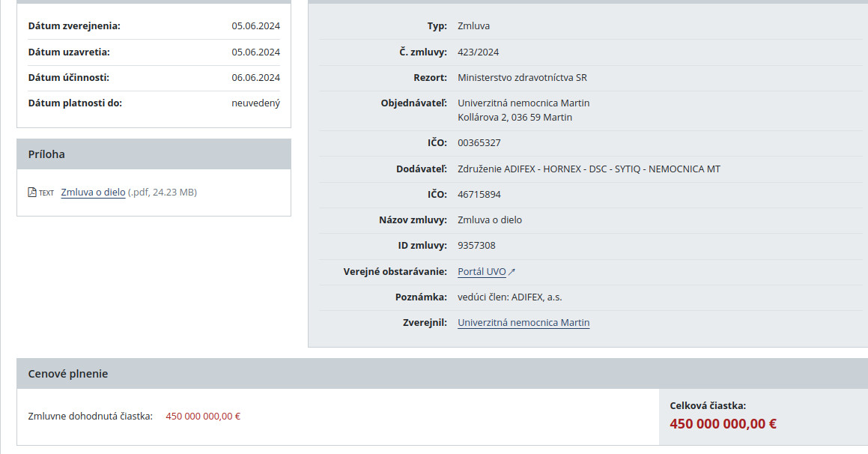Screen dimensions: 868x454
Task: Click the contract number 423/2024
Action: (x=478, y=52)
